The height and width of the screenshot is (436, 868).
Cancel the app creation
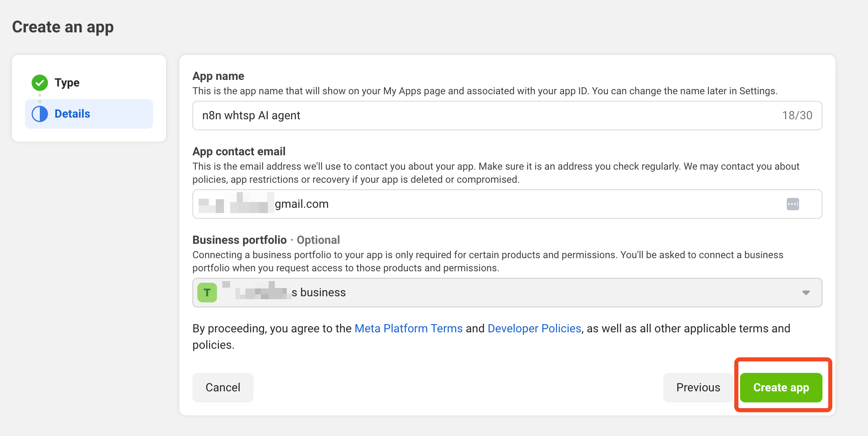[x=223, y=388]
